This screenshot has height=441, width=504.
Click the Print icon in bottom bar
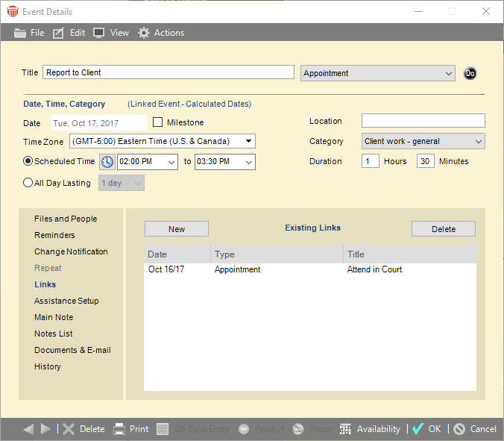click(119, 429)
